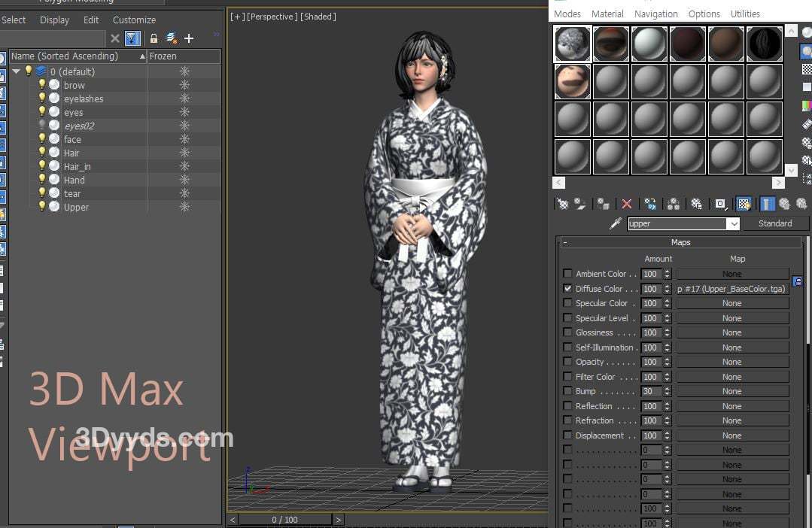This screenshot has height=528, width=812.
Task: Enable the Opacity map checkbox
Action: pos(567,362)
